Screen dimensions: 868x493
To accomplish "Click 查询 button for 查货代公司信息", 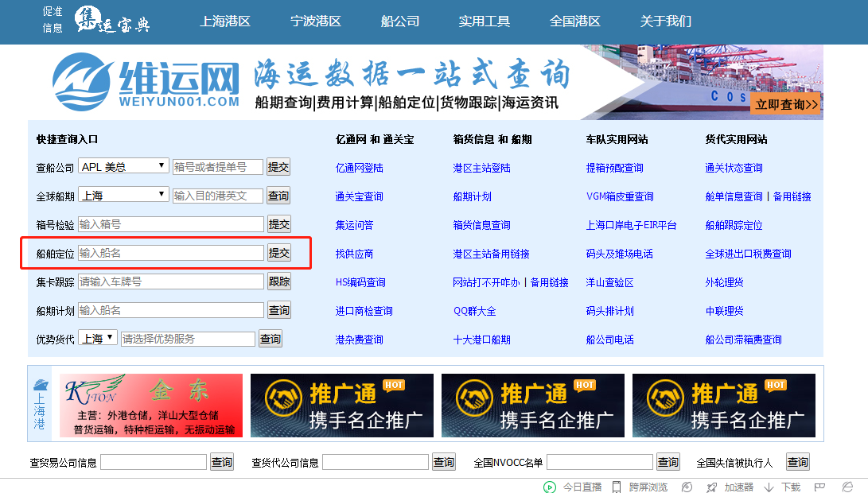I will click(443, 462).
